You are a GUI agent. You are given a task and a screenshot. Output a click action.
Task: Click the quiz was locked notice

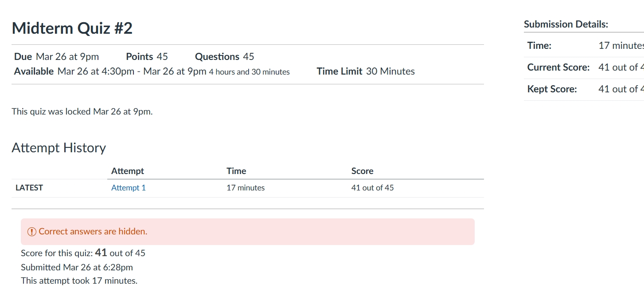[x=82, y=112]
